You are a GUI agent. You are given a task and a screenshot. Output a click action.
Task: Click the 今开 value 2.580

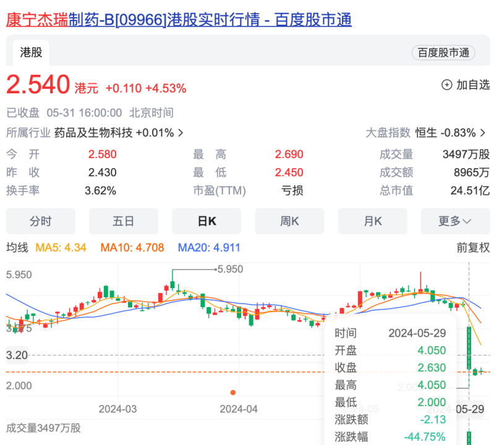102,155
